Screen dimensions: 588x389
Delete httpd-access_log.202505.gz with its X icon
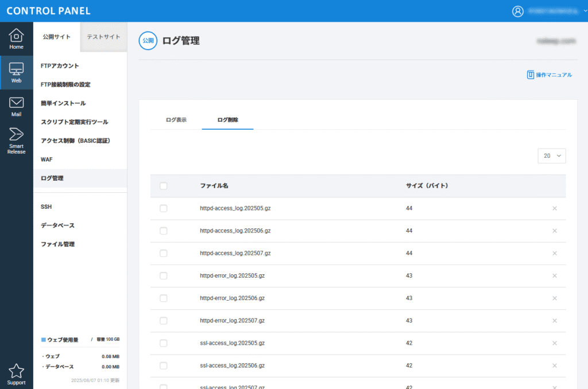tap(554, 208)
